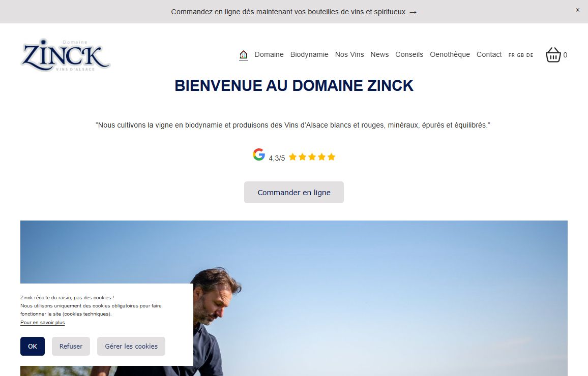Go to the Contact page

coord(489,55)
